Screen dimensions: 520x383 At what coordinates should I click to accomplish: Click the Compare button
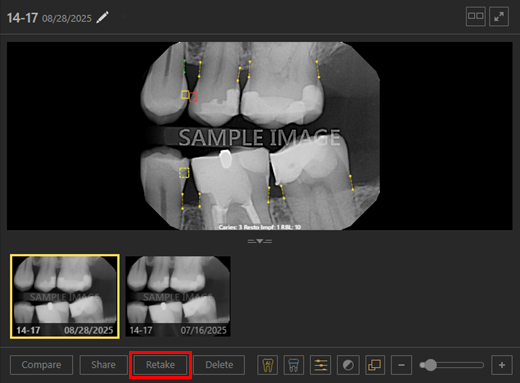tap(41, 365)
